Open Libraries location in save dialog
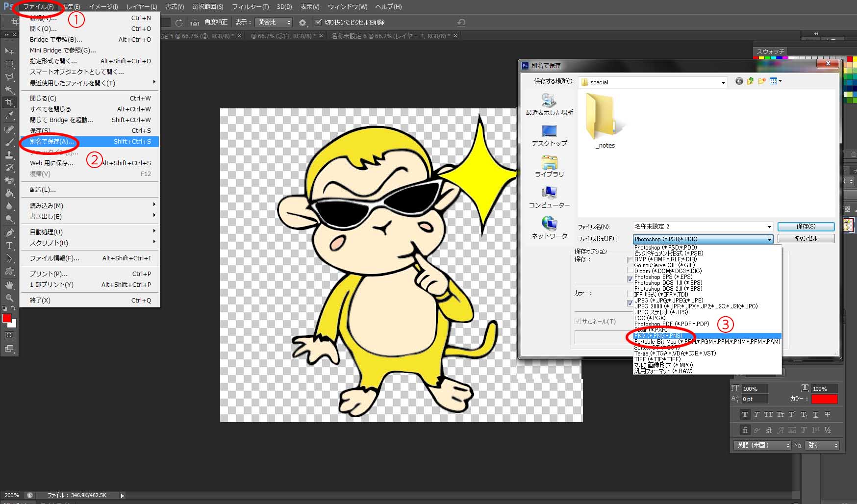Screen dimensions: 857x504 pos(549,167)
